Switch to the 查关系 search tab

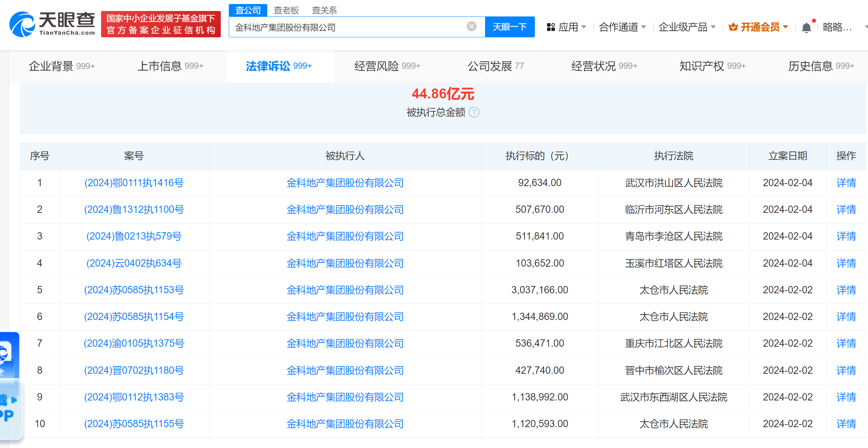click(x=324, y=10)
